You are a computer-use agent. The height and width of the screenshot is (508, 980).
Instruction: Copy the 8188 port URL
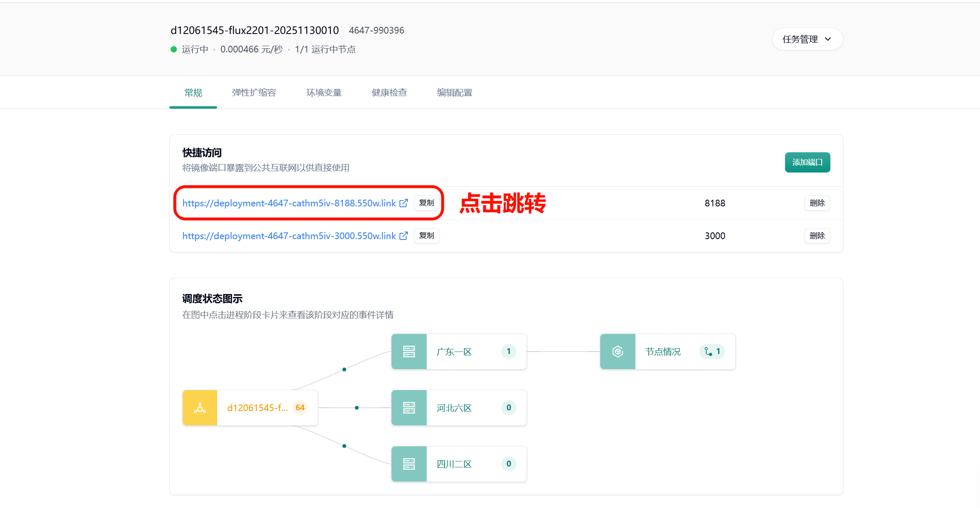[426, 203]
